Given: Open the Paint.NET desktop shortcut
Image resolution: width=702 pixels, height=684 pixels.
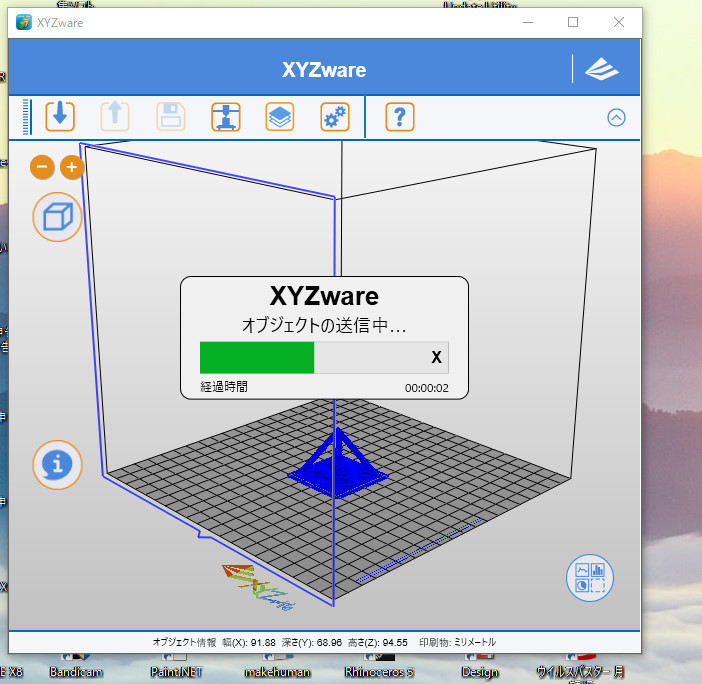Looking at the screenshot, I should point(176,667).
